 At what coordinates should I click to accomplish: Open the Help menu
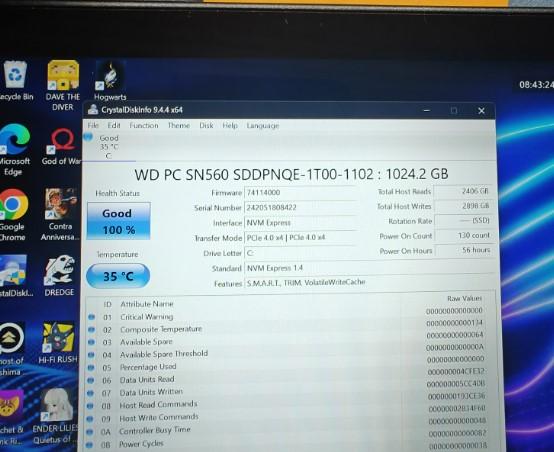tap(230, 125)
